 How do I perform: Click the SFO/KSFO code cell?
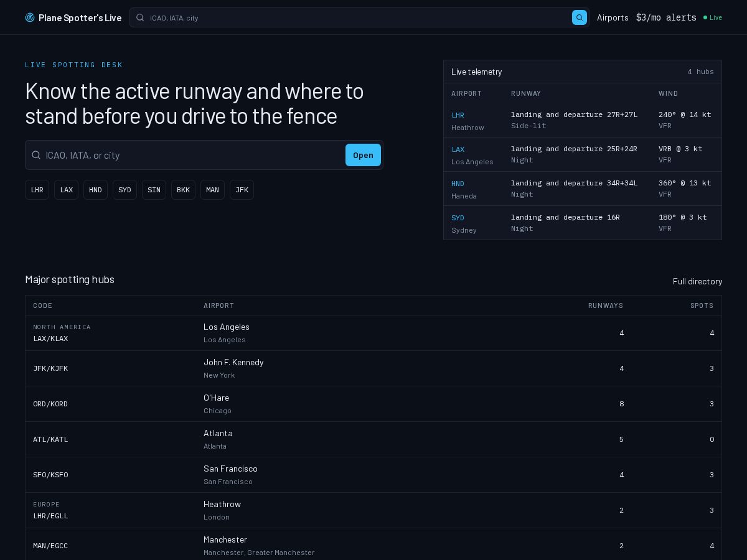(50, 475)
